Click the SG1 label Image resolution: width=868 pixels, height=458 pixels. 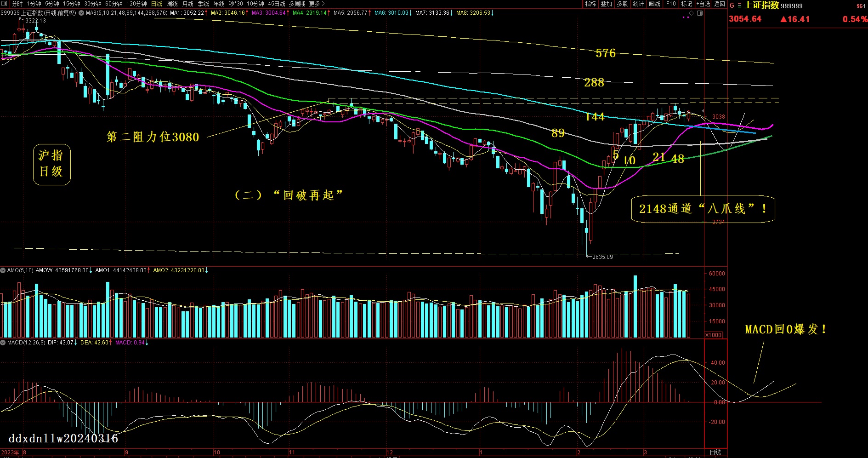pyautogui.click(x=861, y=6)
